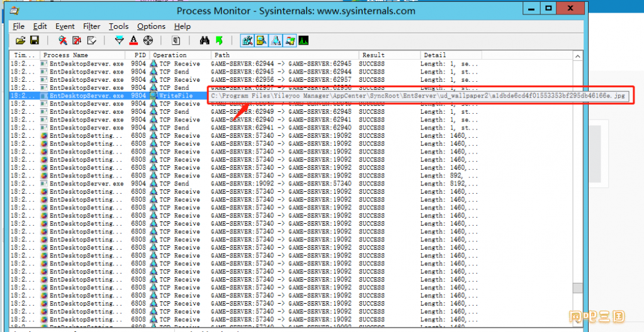The image size is (644, 332).
Task: Open the Help menu
Action: pos(183,26)
